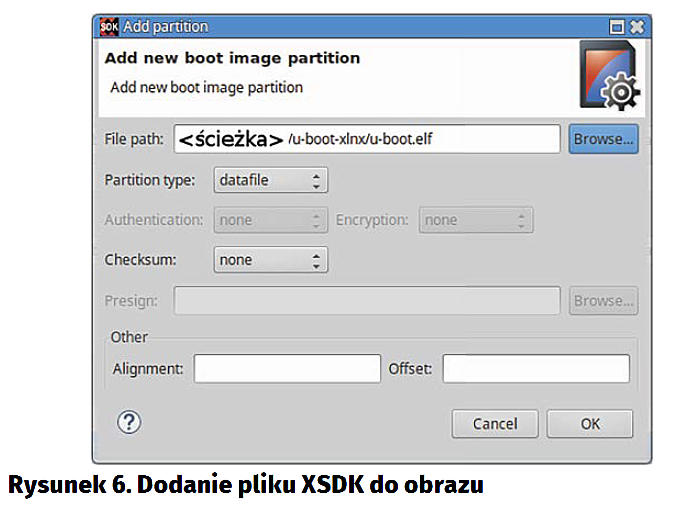
Task: Click the Other group label
Action: point(129,337)
